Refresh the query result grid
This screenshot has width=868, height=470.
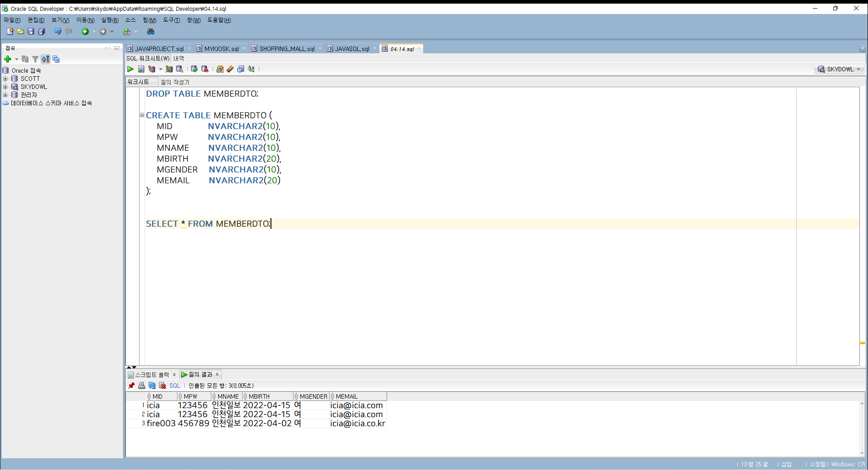pos(152,386)
